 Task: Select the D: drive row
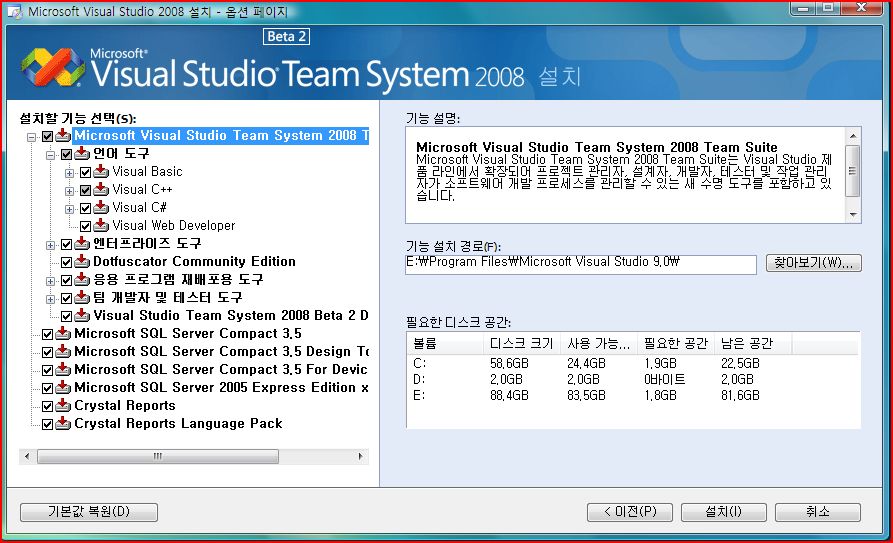[633, 379]
